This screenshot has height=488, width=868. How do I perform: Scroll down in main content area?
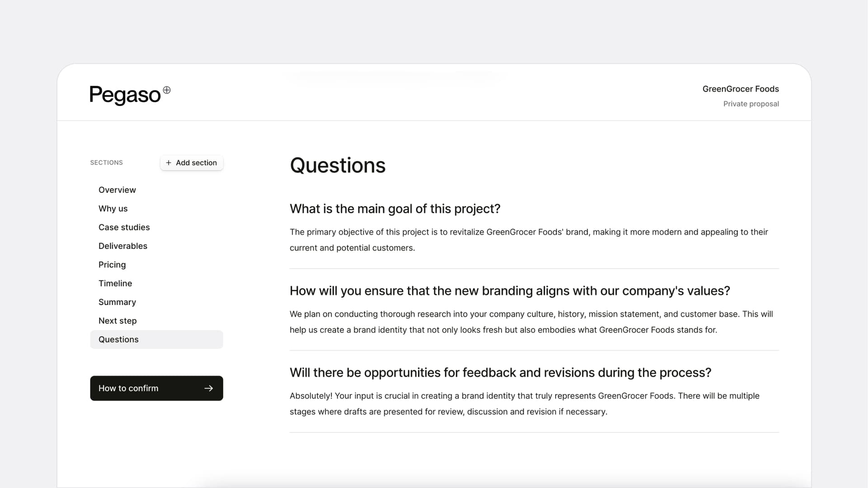pyautogui.click(x=534, y=298)
